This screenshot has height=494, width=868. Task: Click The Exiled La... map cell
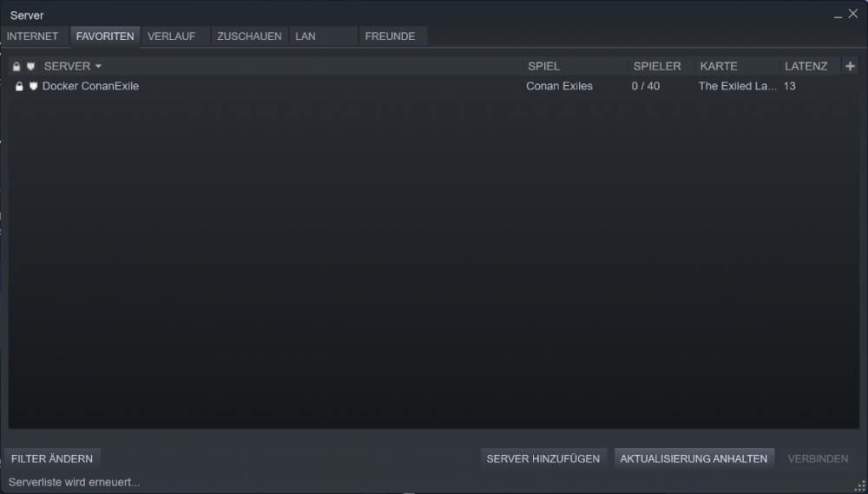[x=737, y=87]
